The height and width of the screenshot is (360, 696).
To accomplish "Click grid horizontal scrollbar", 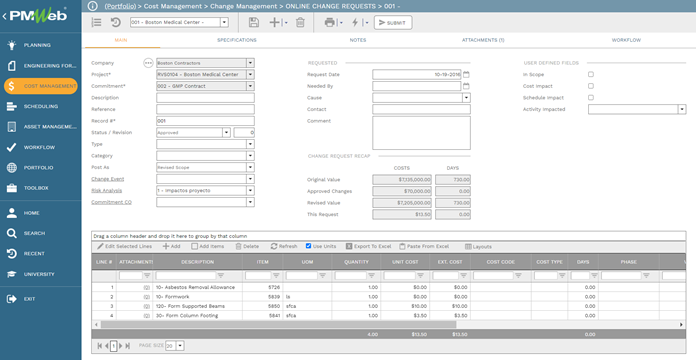I will (x=278, y=324).
